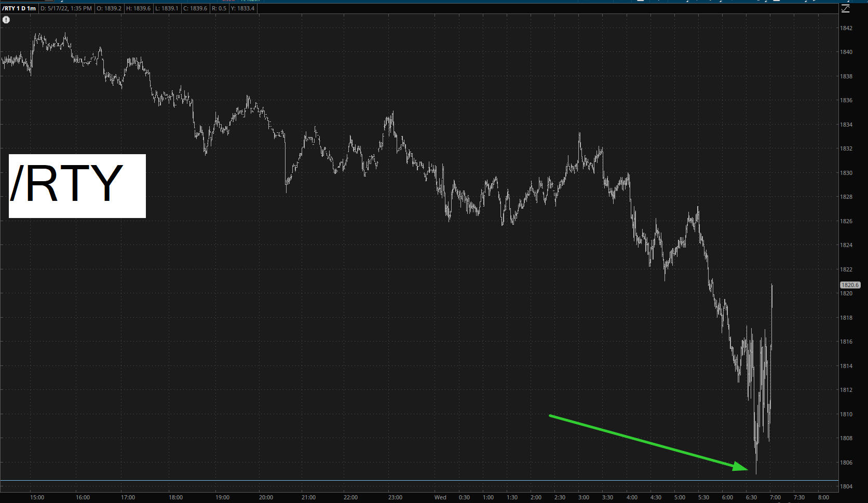868x503 pixels.
Task: Click the 1820.6 current price bubble
Action: click(850, 285)
